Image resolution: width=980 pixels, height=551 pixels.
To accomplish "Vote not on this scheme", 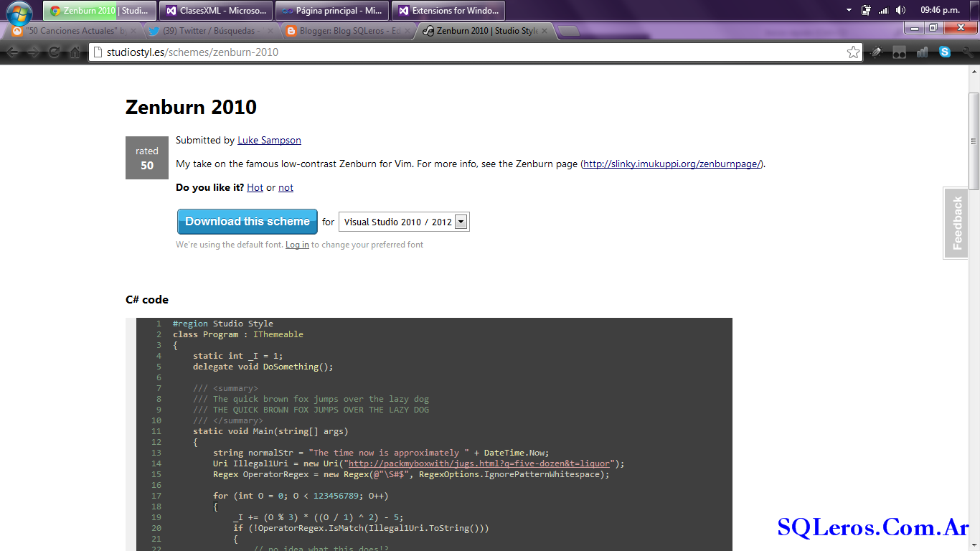I will point(286,187).
